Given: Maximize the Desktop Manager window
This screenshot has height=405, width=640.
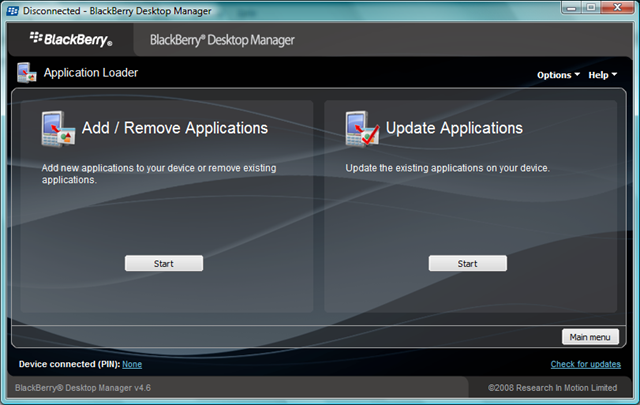Looking at the screenshot, I should click(x=591, y=7).
